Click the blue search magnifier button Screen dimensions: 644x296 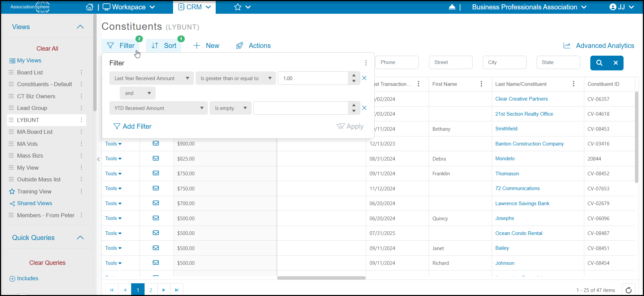point(599,63)
